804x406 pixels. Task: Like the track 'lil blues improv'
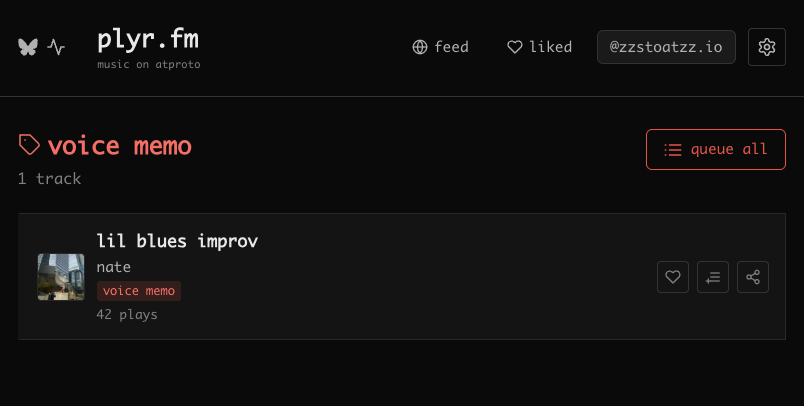coord(673,277)
